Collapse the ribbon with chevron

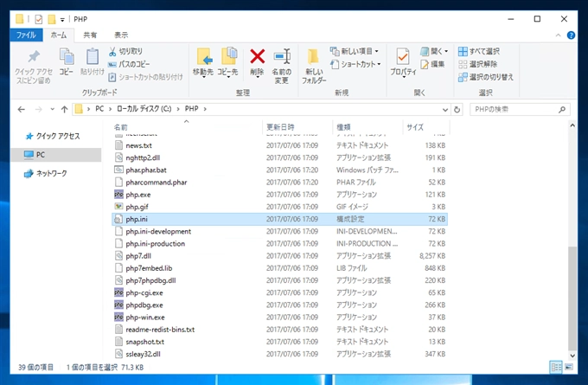pyautogui.click(x=558, y=35)
